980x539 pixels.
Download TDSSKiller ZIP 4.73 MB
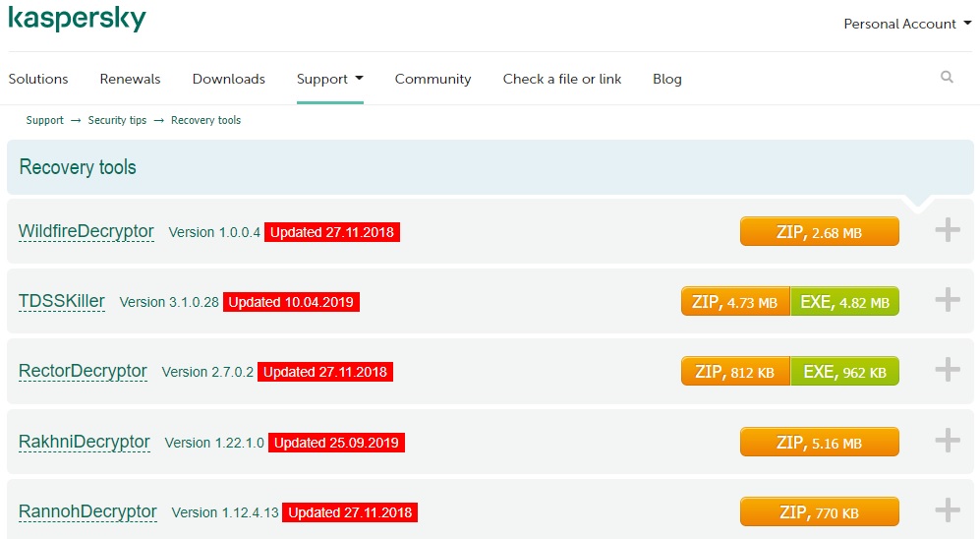735,301
